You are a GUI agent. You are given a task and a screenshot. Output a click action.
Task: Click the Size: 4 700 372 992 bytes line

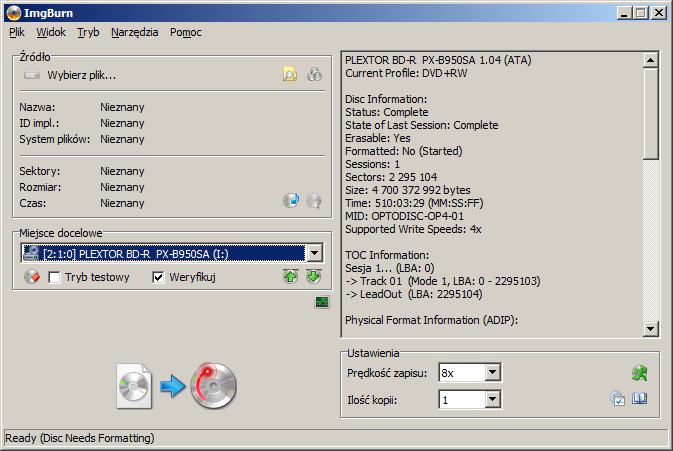tap(408, 190)
